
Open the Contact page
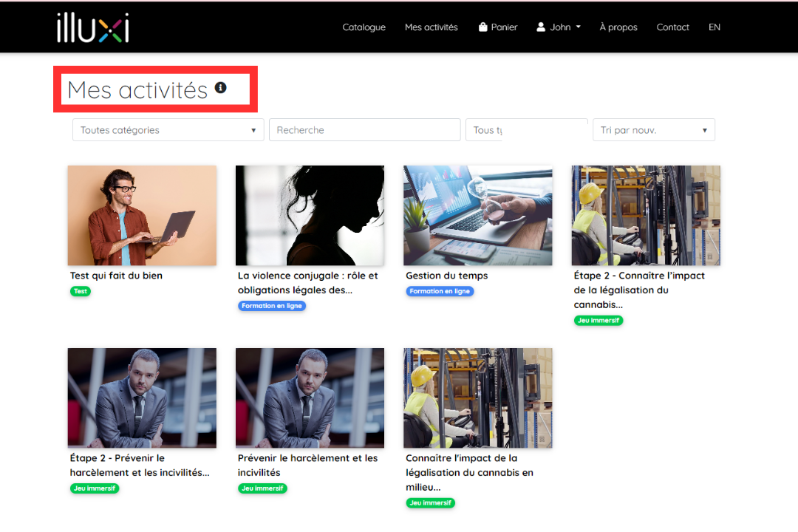click(x=672, y=27)
